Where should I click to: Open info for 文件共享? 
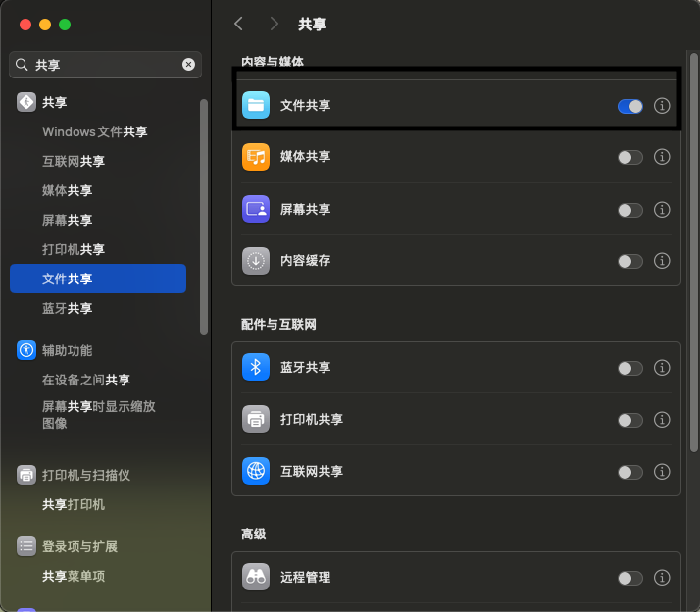coord(662,106)
